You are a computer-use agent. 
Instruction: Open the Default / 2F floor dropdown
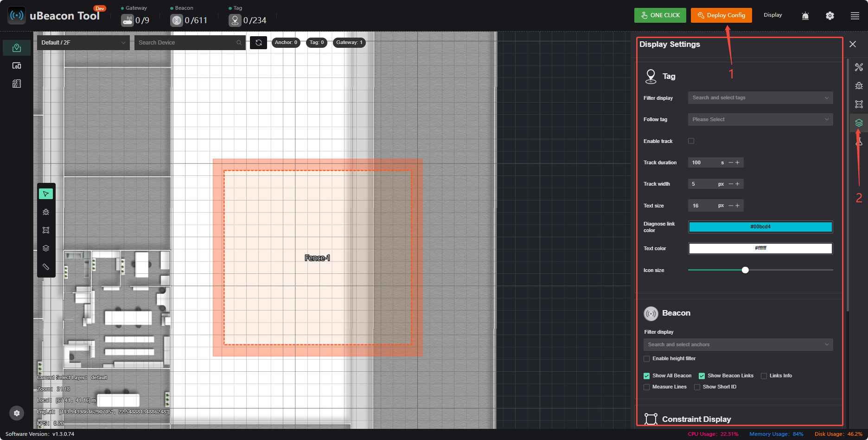pyautogui.click(x=83, y=43)
